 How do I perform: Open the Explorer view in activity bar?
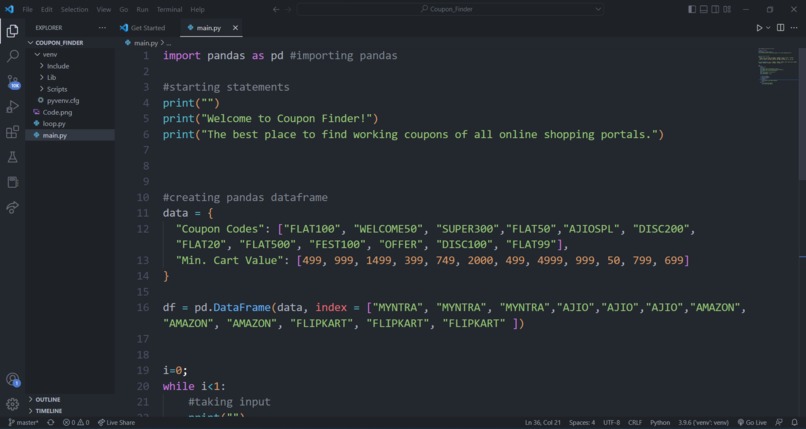tap(12, 31)
